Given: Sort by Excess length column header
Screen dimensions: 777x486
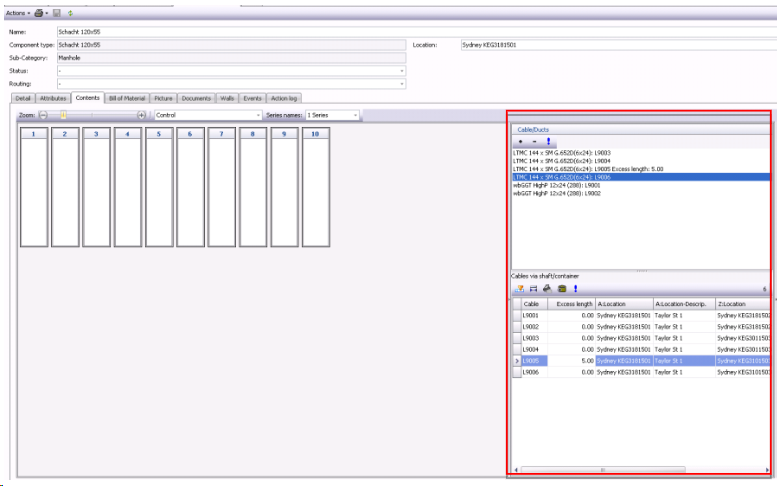Looking at the screenshot, I should pos(571,304).
